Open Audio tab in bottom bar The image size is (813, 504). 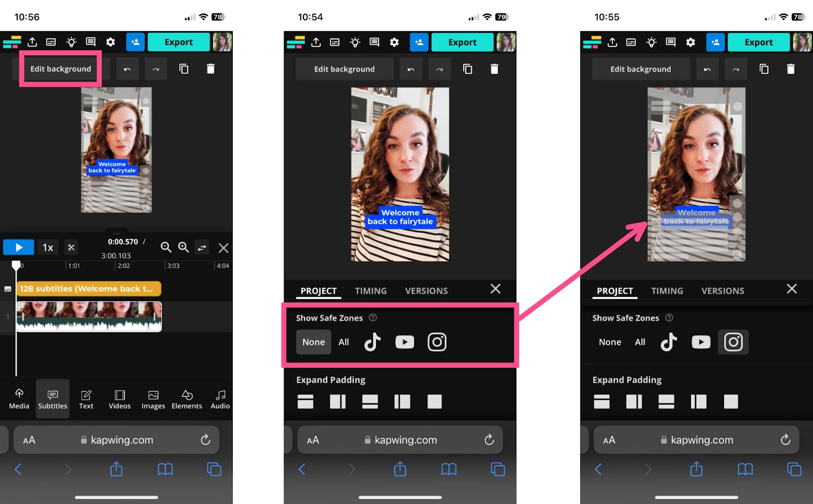tap(220, 399)
